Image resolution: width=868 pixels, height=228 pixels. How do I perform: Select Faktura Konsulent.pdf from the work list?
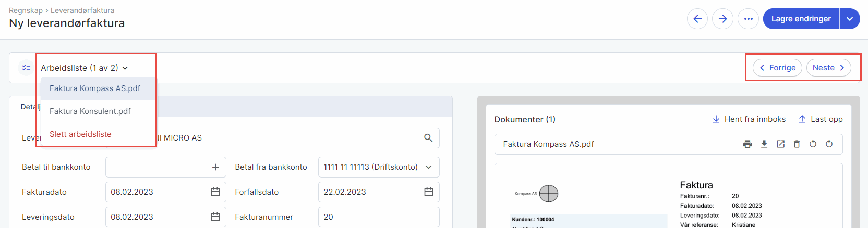(90, 111)
